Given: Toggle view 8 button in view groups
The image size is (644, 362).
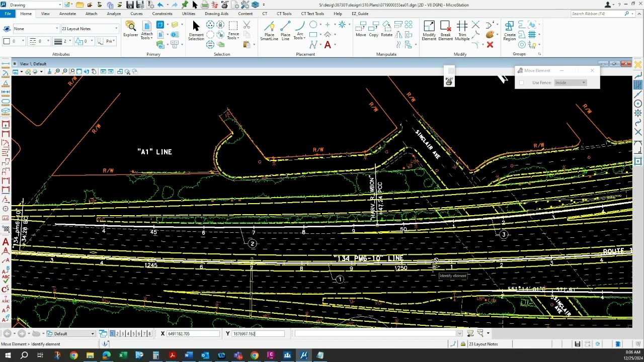Looking at the screenshot, I should [149, 334].
